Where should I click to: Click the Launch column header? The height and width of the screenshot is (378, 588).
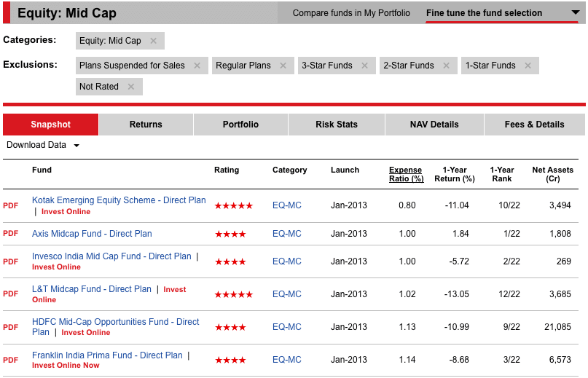click(x=345, y=170)
